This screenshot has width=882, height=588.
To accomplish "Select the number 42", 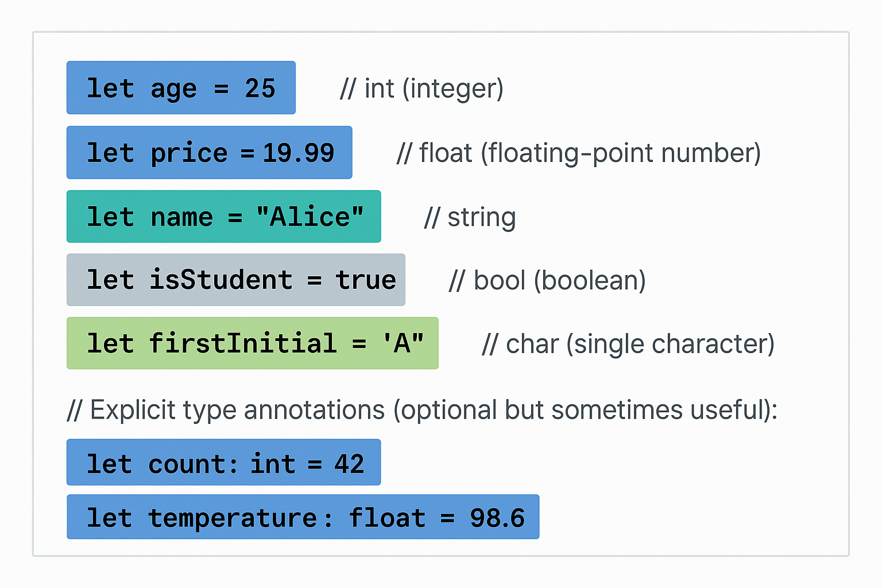I will click(349, 464).
